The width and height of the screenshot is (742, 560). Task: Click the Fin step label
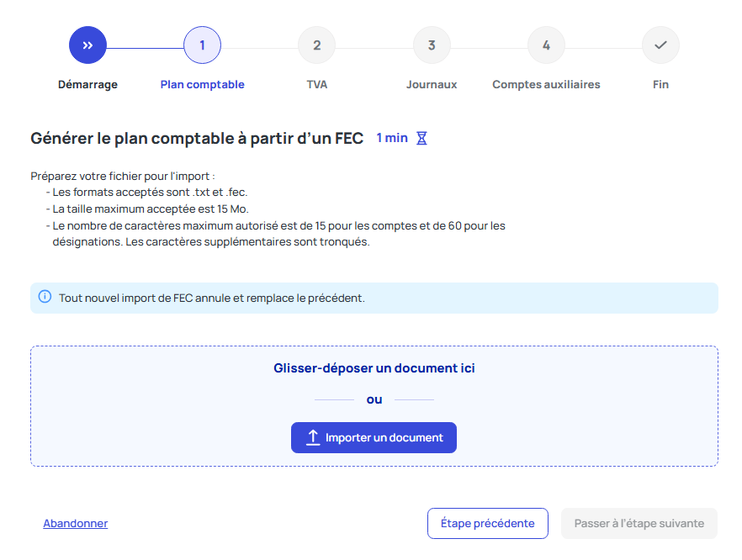coord(660,84)
